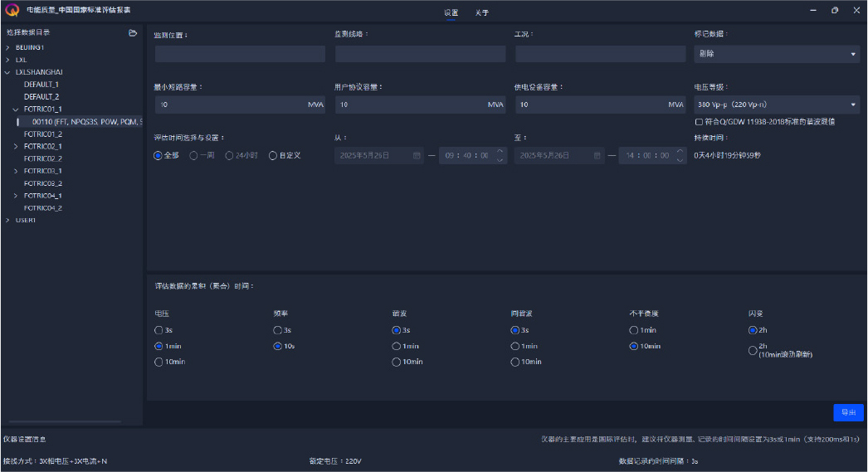This screenshot has width=868, height=472.
Task: Open the 电压等级 dropdown showing 380 Vp-p
Action: pos(776,105)
